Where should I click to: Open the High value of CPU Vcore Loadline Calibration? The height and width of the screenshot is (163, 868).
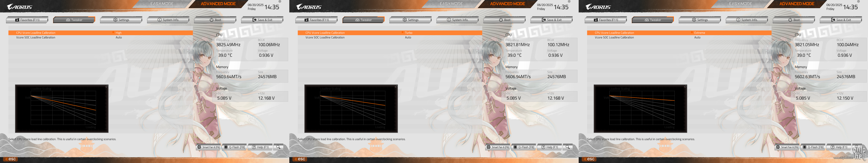click(119, 33)
